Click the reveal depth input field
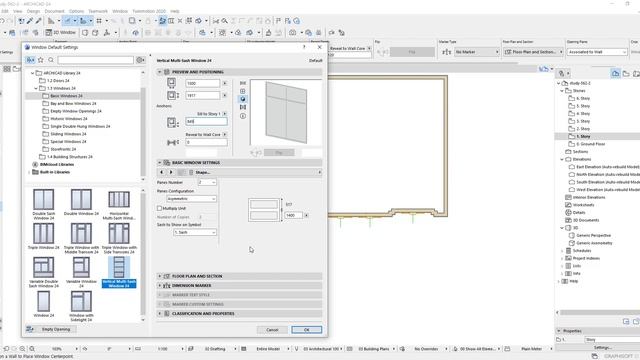Image resolution: width=640 pixels, height=360 pixels. (x=206, y=142)
